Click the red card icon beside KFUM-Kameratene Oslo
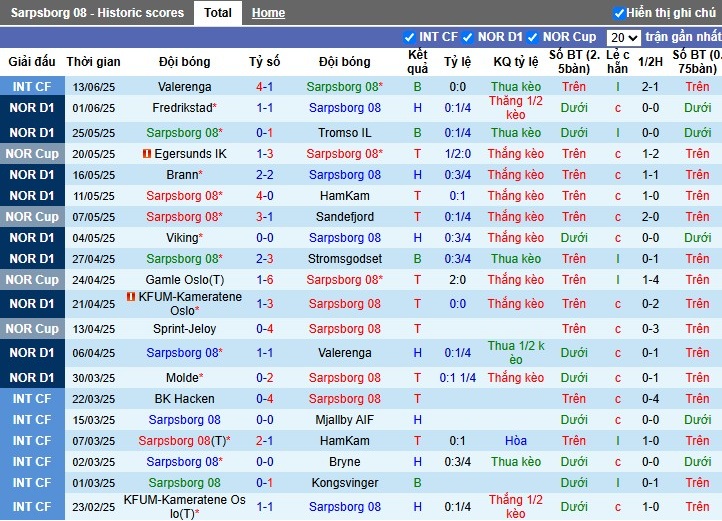This screenshot has height=521, width=722. (x=131, y=297)
